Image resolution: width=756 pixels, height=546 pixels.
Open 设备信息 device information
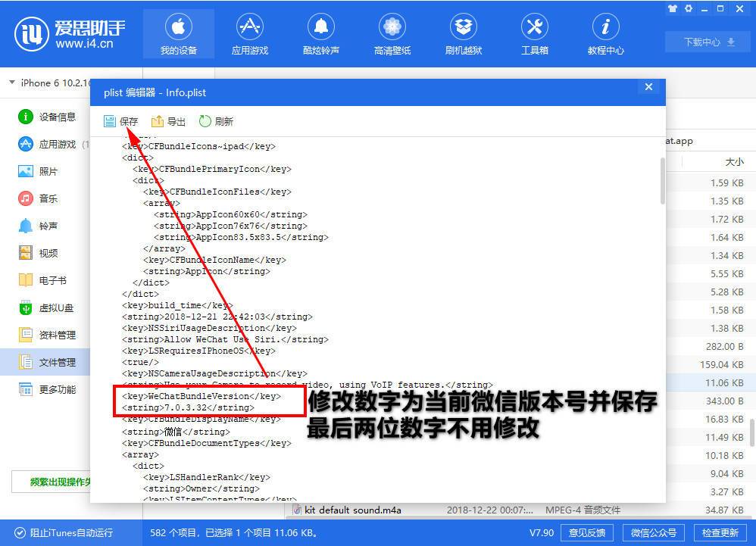tap(50, 117)
